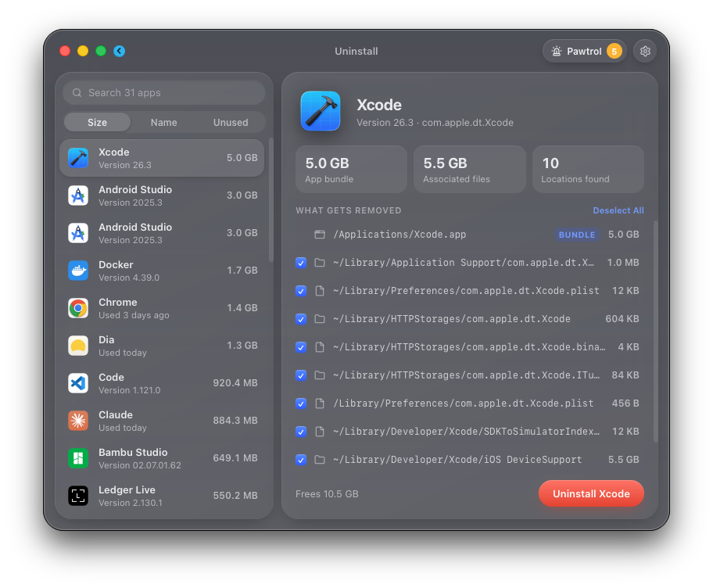Image resolution: width=713 pixels, height=588 pixels.
Task: Uncheck HTTPStorages Xcode.ITu… 84 KB checkbox
Action: [x=301, y=375]
